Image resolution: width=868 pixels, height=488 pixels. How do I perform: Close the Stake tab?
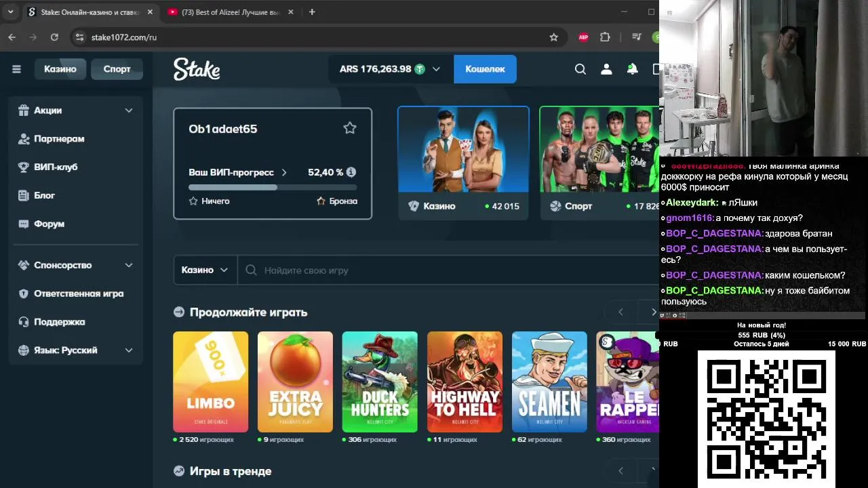click(150, 12)
